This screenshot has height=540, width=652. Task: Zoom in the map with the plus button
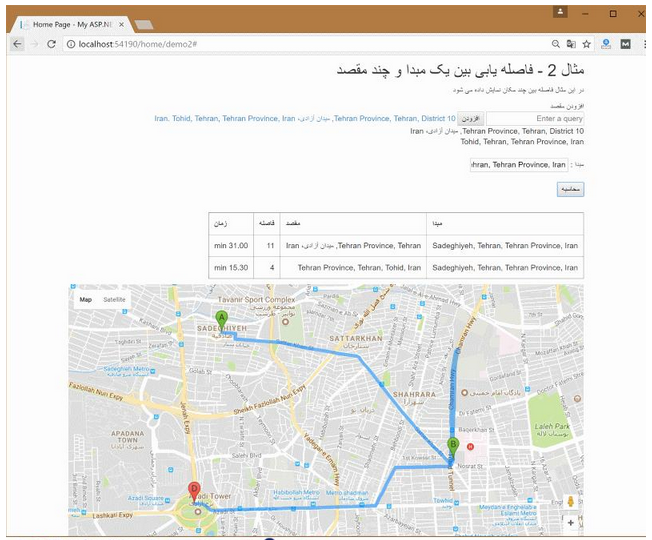(570, 523)
